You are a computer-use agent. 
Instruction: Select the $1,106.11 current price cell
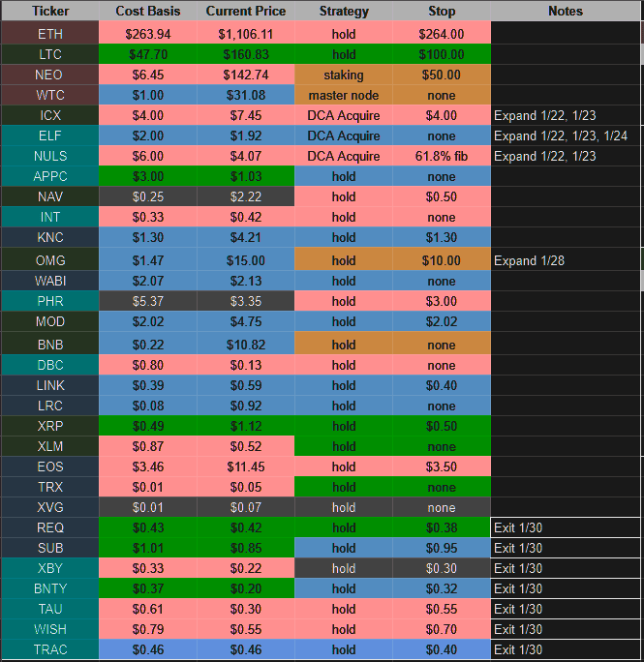[246, 34]
